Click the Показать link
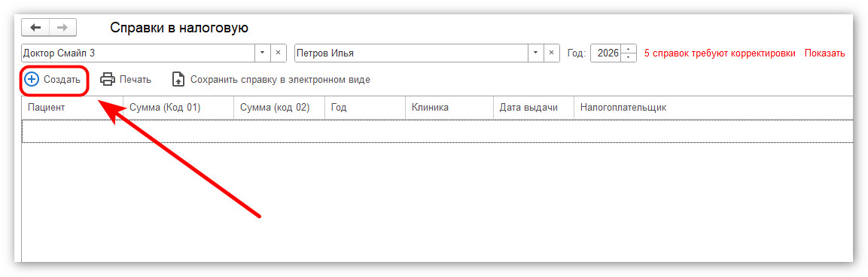Viewport: 868px width, 277px height. (x=825, y=53)
